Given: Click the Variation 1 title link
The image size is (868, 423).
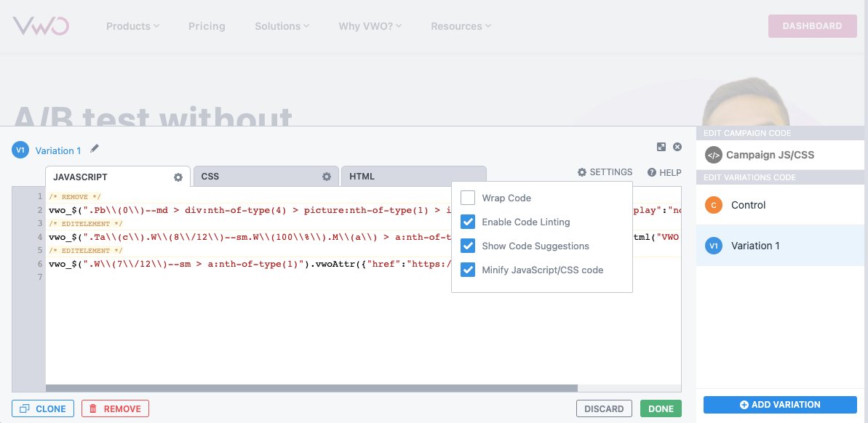Looking at the screenshot, I should pyautogui.click(x=58, y=150).
